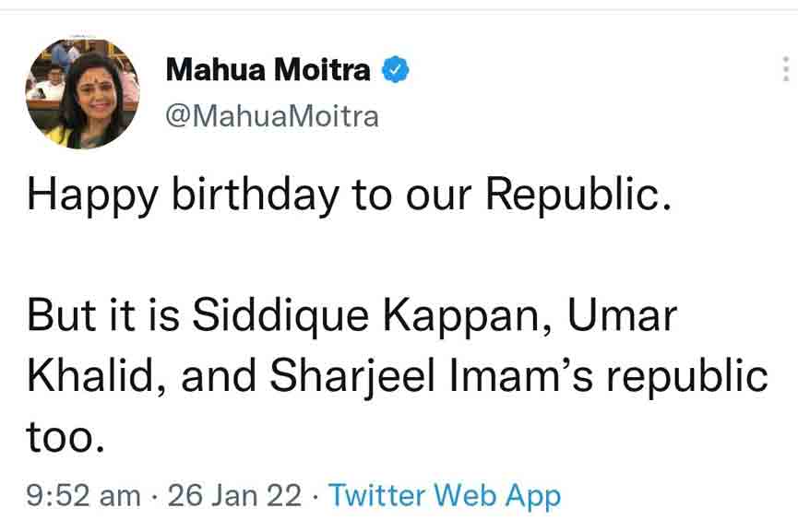Viewport: 798px width, 532px height.
Task: Click the name "Umar" in the tweet
Action: tap(622, 315)
